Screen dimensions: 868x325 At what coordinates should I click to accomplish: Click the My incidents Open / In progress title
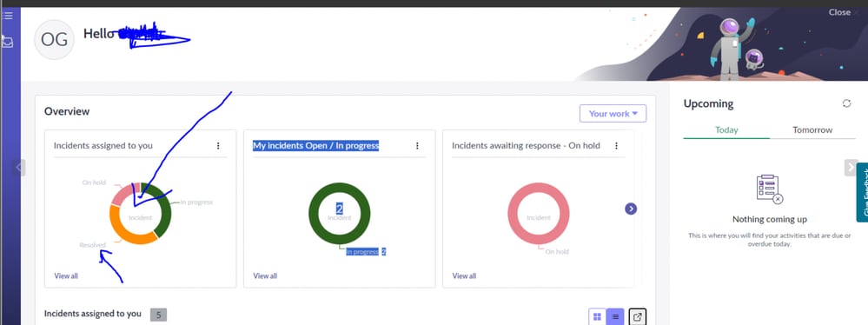(x=316, y=146)
